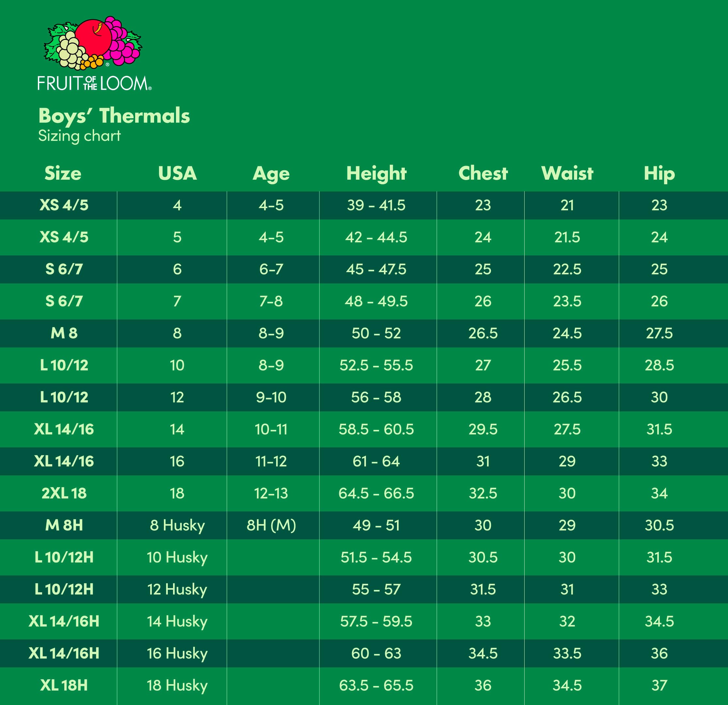
Task: Click the Hip column header
Action: coord(659,174)
